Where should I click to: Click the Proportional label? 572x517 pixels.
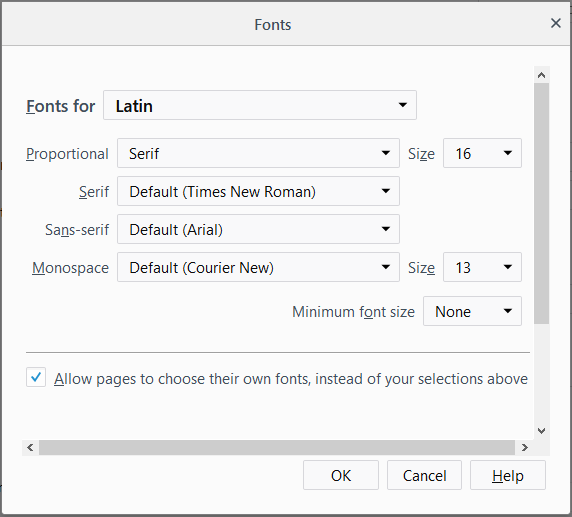point(67,154)
